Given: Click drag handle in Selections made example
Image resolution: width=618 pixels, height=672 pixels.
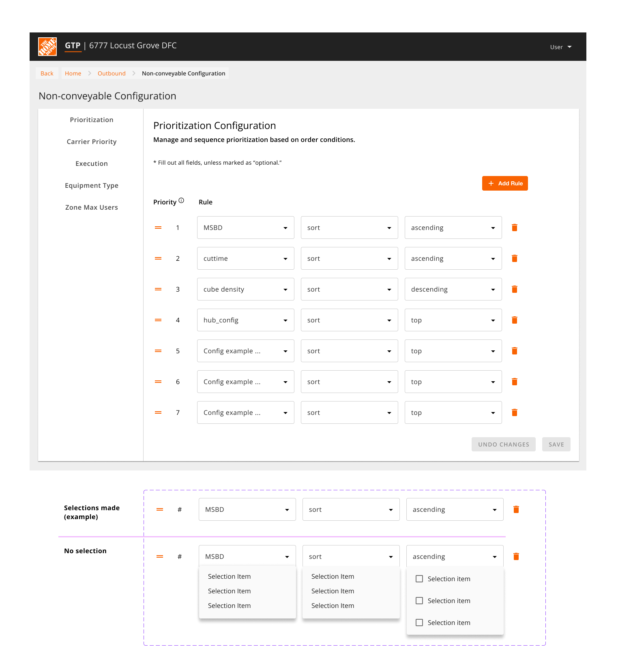Looking at the screenshot, I should click(x=160, y=509).
